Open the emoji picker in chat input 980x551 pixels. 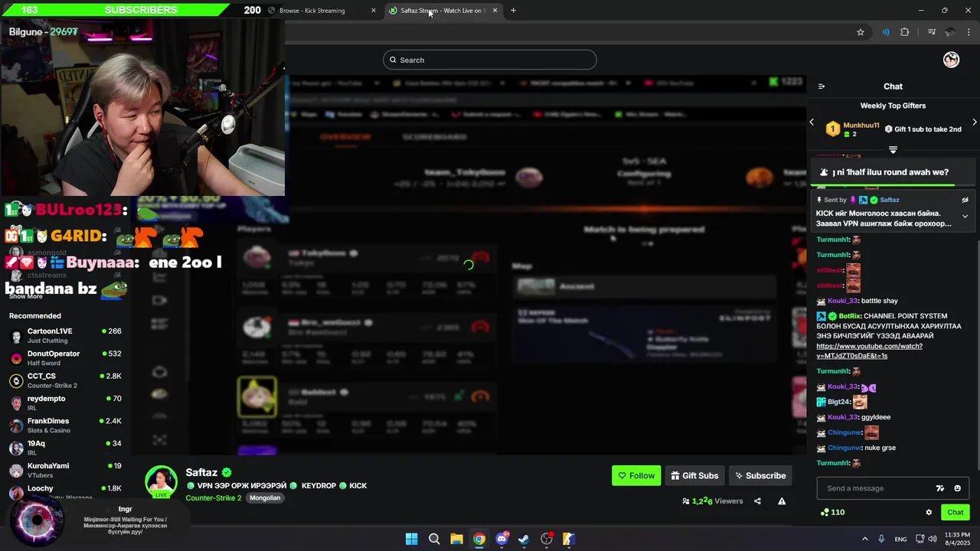coord(957,488)
